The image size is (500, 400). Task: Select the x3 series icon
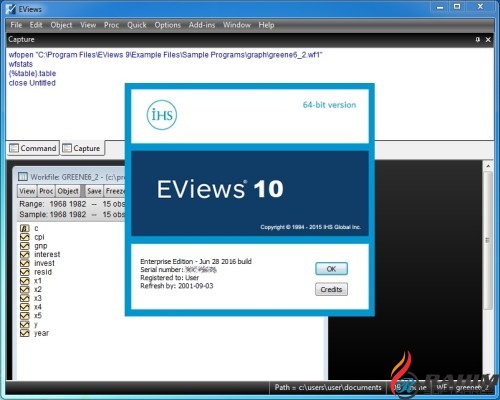click(25, 298)
